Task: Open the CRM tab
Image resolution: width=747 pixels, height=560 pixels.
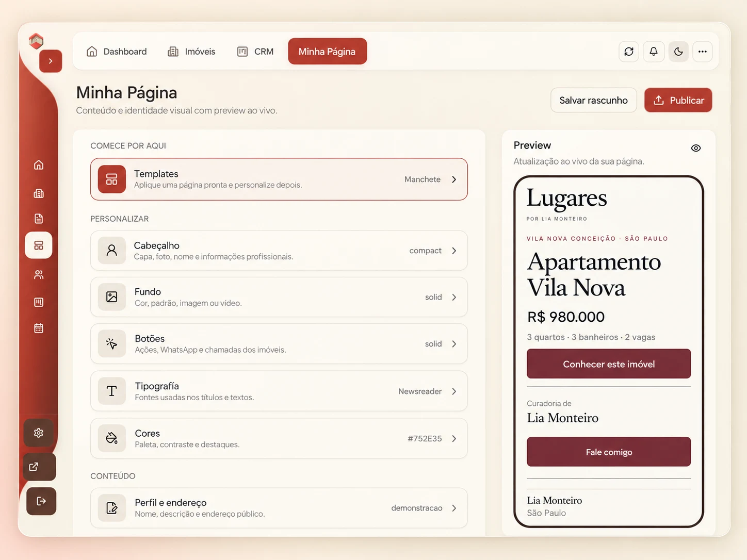Action: (255, 52)
